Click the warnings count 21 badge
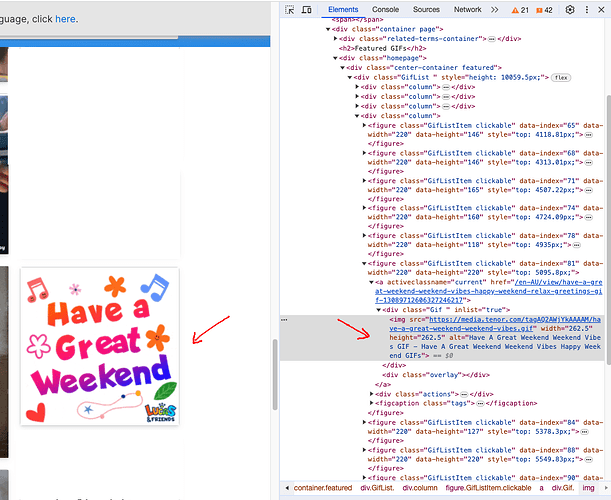611x500 pixels. [520, 10]
